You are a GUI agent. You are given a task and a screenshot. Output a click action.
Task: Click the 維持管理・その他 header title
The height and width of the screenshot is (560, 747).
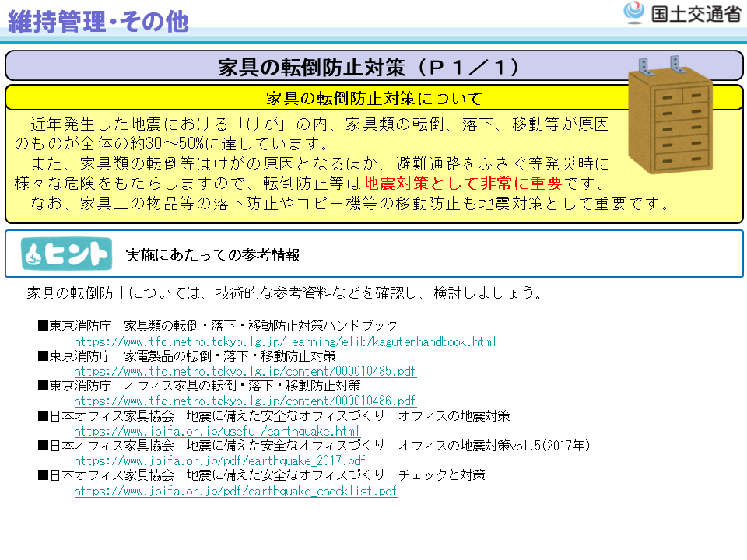point(98,22)
